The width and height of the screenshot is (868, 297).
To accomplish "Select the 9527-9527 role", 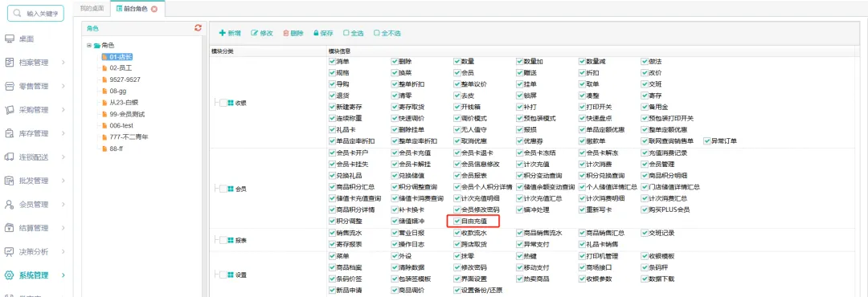I will [x=125, y=79].
